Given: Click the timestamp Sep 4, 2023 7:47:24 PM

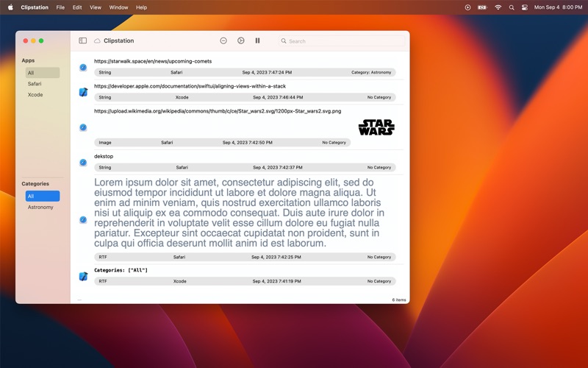Looking at the screenshot, I should point(267,72).
